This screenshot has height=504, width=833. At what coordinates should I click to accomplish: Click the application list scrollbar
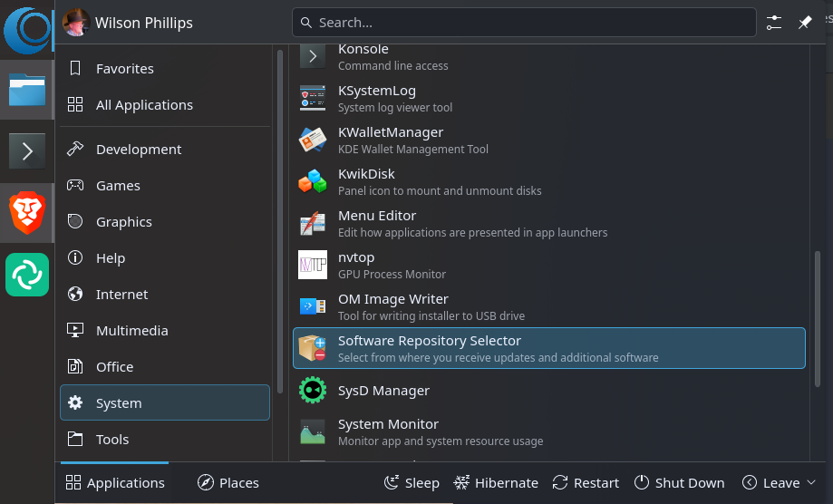pos(818,319)
